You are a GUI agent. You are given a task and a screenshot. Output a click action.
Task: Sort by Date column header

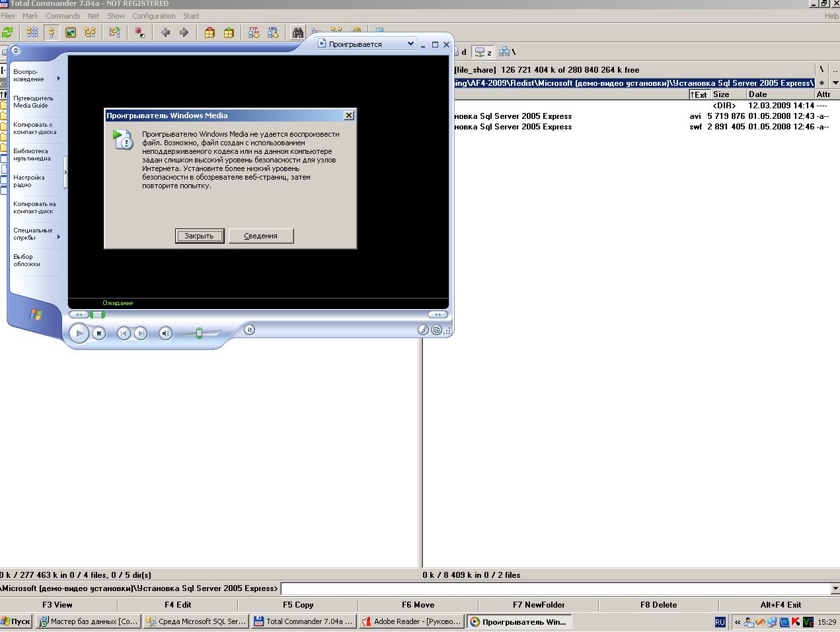781,94
